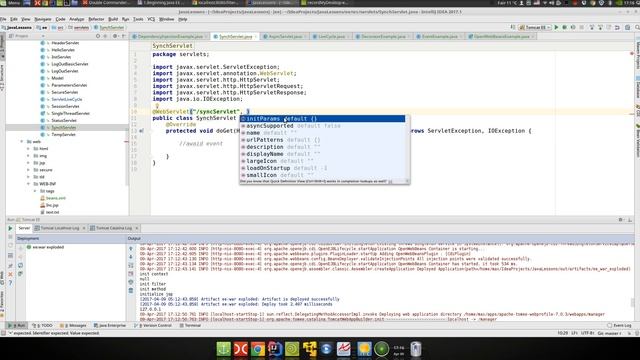Toggle tool window quick access in status bar corner
The width and height of the screenshot is (640, 360).
[x=3, y=333]
